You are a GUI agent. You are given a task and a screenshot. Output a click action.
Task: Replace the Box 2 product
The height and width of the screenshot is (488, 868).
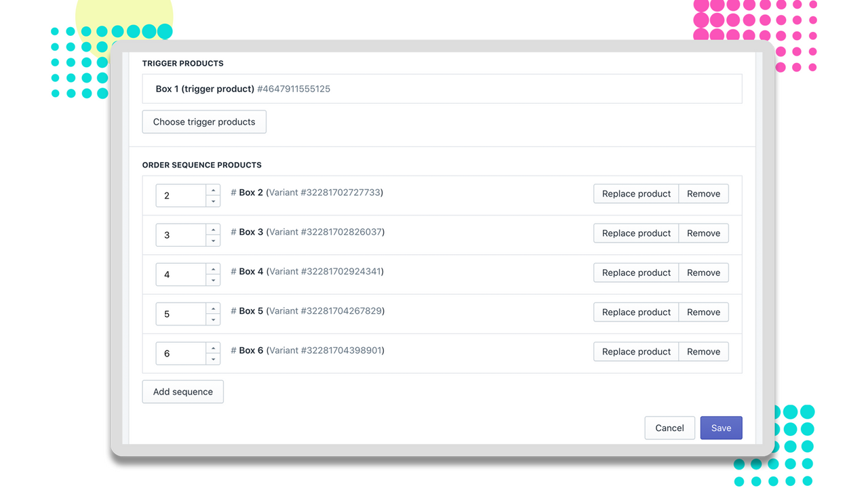click(x=635, y=193)
